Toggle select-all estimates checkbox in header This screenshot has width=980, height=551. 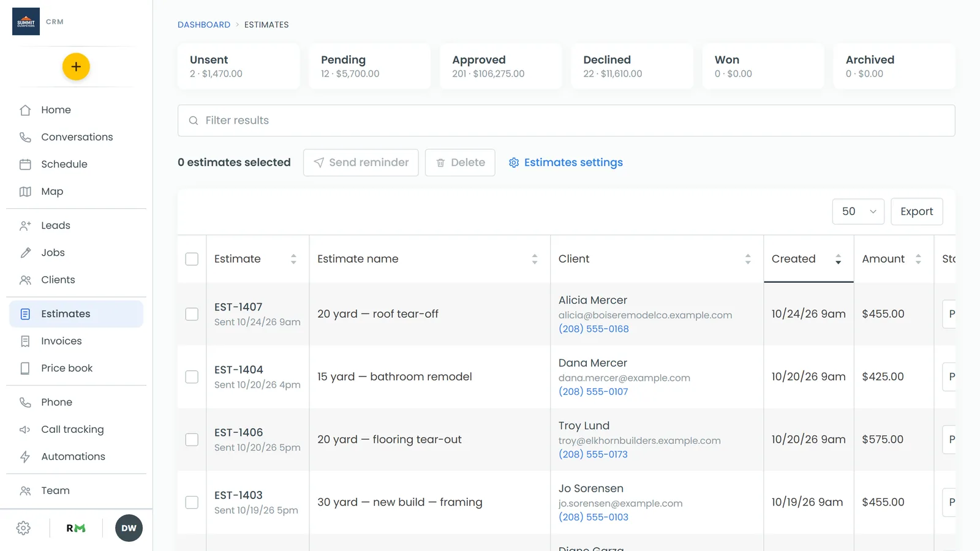pos(192,259)
